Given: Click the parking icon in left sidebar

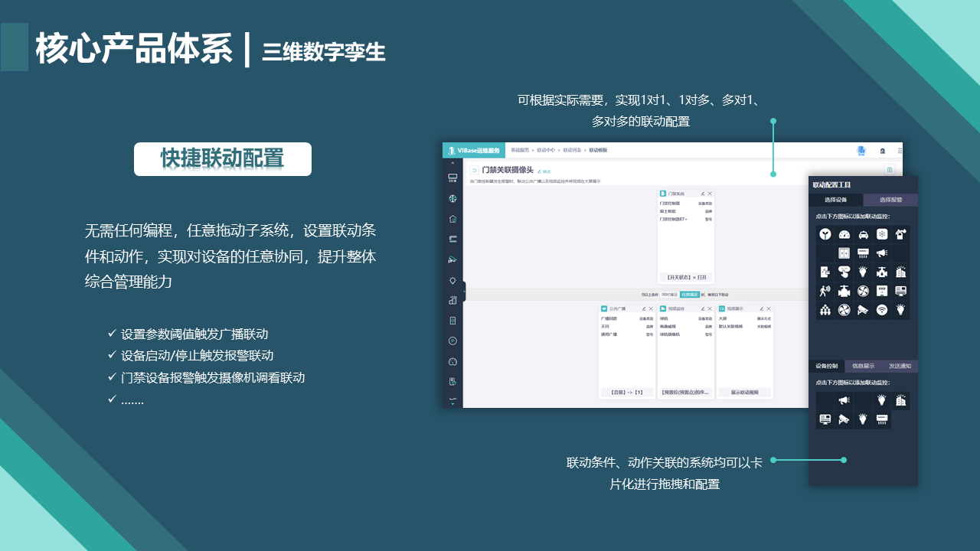Looking at the screenshot, I should click(452, 341).
